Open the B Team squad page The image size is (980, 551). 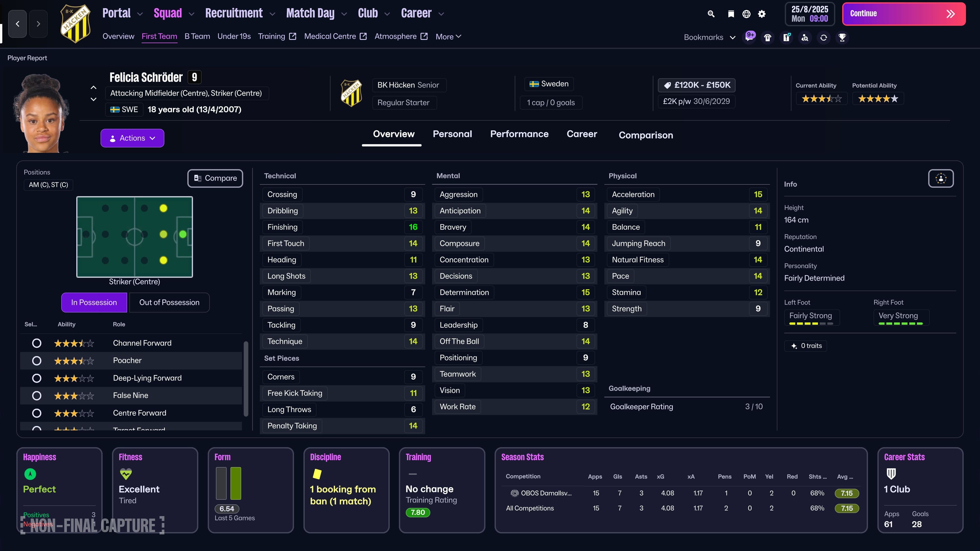pos(197,36)
